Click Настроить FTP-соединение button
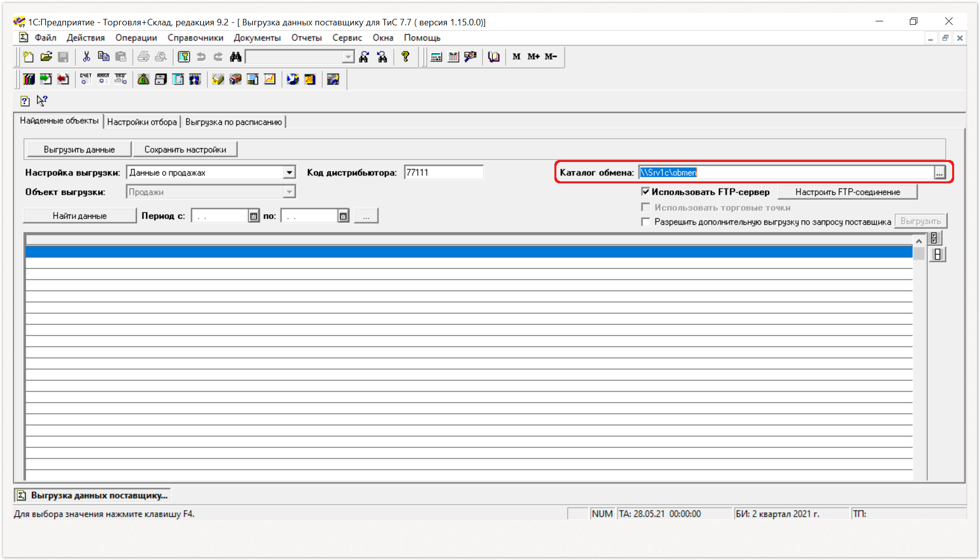The image size is (980, 560). 848,192
